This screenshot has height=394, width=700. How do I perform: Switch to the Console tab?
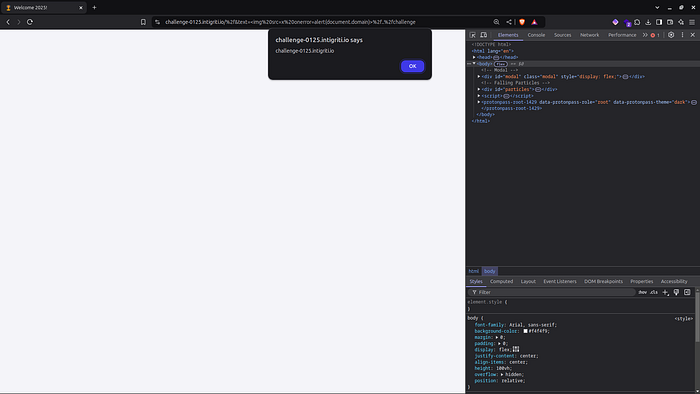pos(536,35)
